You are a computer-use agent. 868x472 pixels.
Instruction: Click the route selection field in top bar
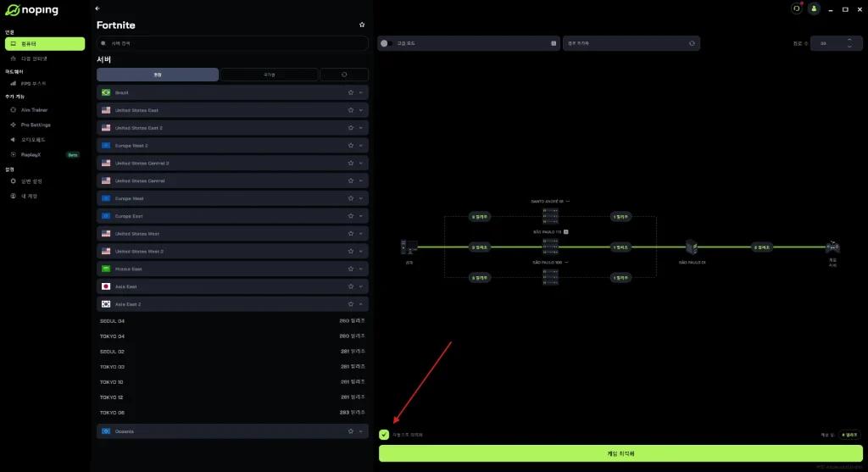tap(631, 43)
